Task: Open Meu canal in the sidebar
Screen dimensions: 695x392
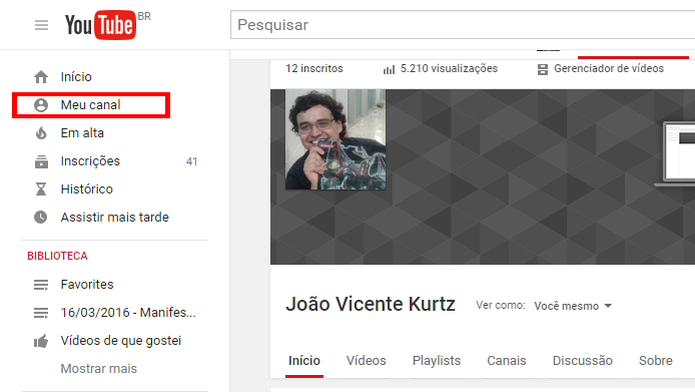Action: [90, 105]
